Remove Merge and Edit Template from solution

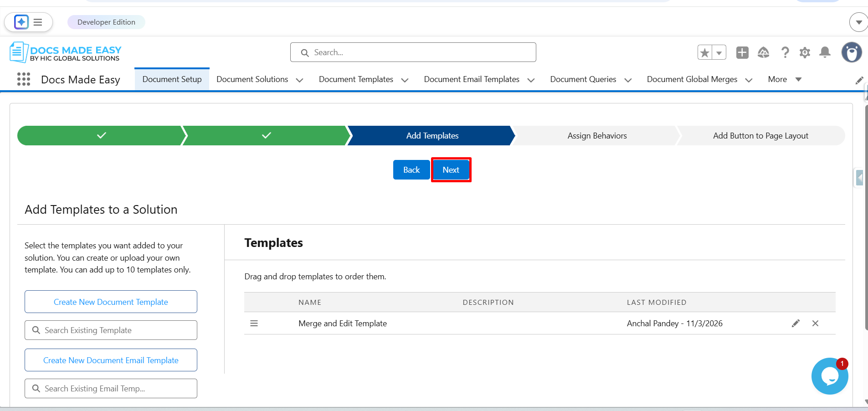pyautogui.click(x=816, y=324)
